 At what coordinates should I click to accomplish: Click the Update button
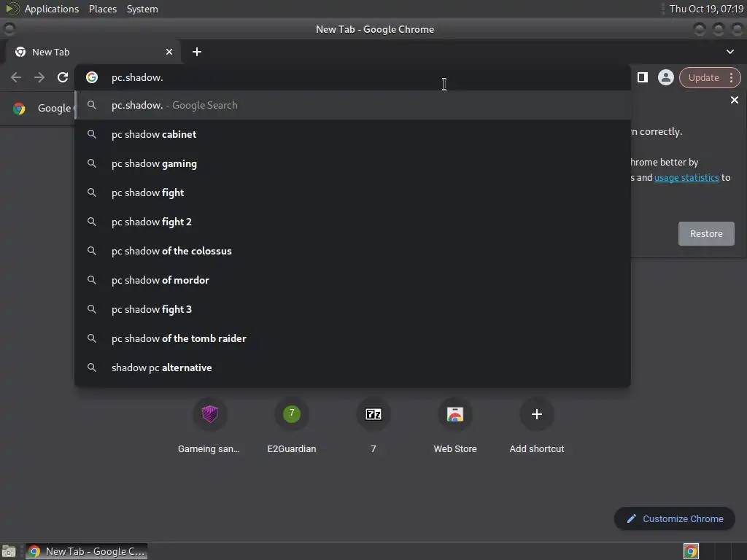pyautogui.click(x=704, y=77)
